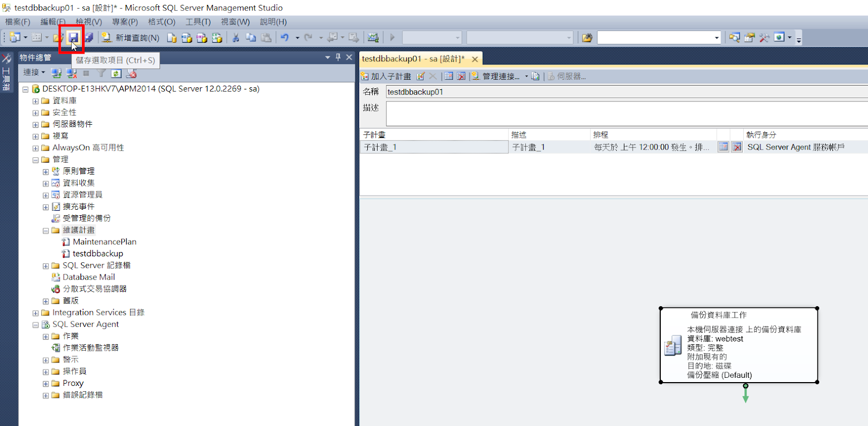868x426 pixels.
Task: Click the Web Browser toolbar icon
Action: (779, 37)
